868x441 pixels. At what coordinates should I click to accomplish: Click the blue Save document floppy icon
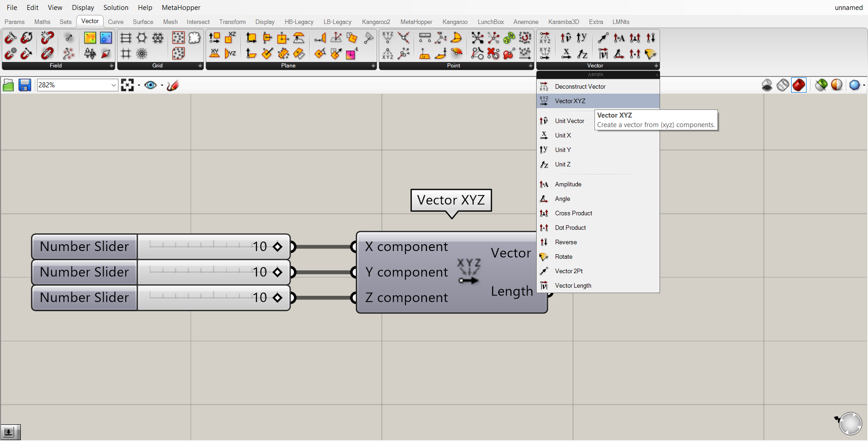coord(24,85)
